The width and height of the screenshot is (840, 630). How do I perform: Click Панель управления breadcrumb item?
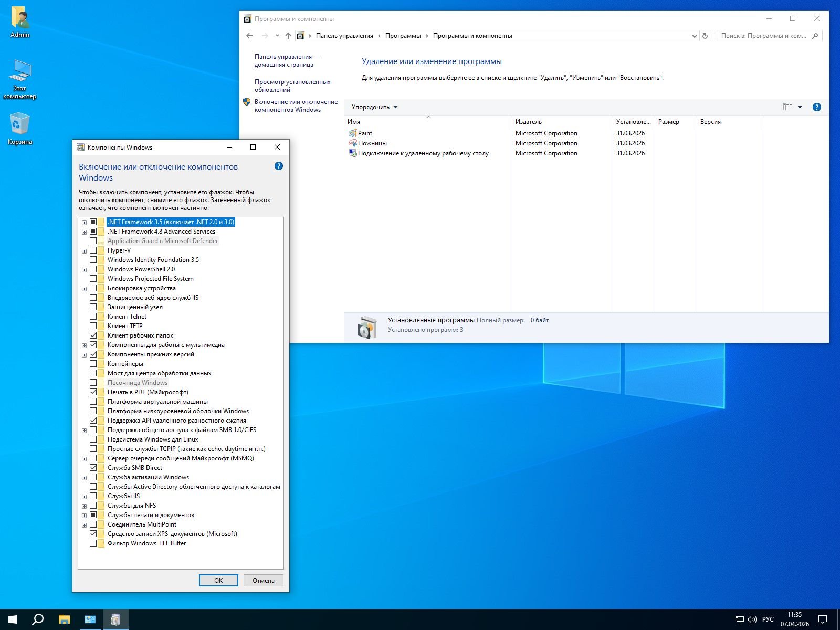click(344, 36)
